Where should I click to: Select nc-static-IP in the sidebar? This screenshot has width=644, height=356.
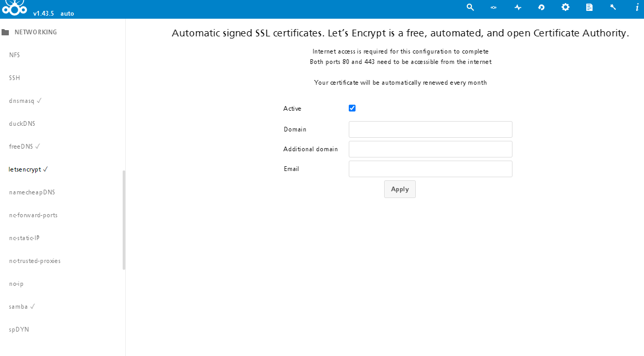24,238
